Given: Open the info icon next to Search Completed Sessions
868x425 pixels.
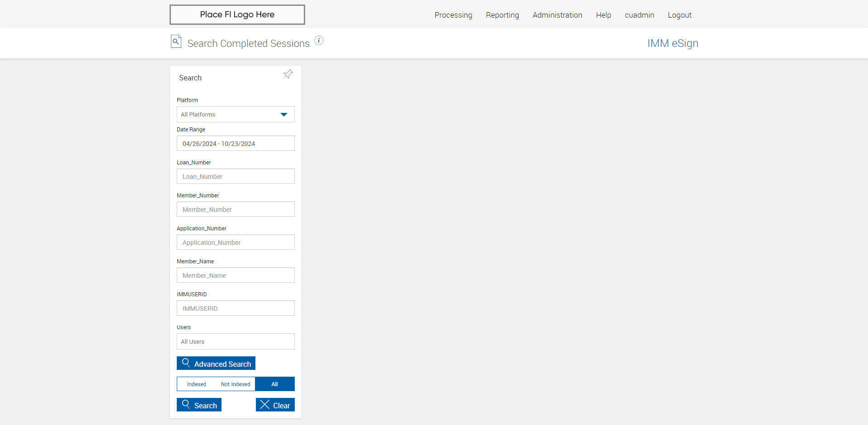Looking at the screenshot, I should coord(319,41).
